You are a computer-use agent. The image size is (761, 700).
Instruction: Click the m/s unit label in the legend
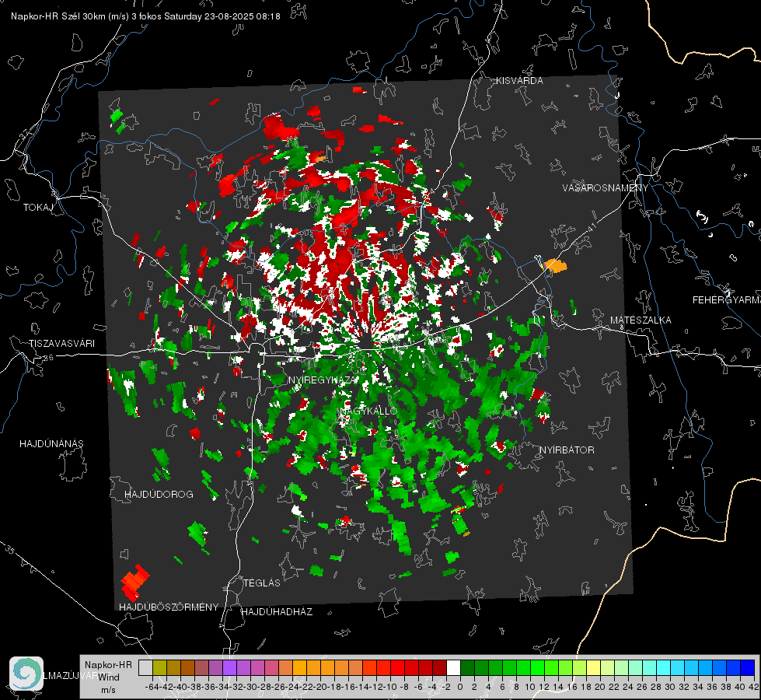tap(108, 689)
